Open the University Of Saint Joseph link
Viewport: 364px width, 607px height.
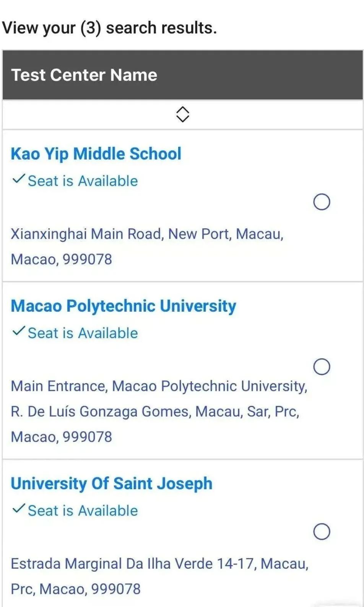coord(111,483)
